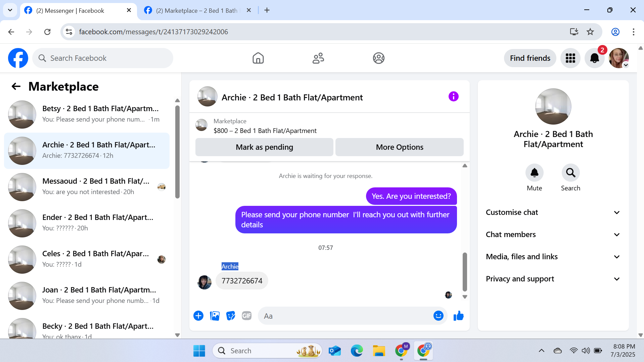Image resolution: width=644 pixels, height=362 pixels.
Task: Click the Search Facebook field
Action: click(x=103, y=58)
